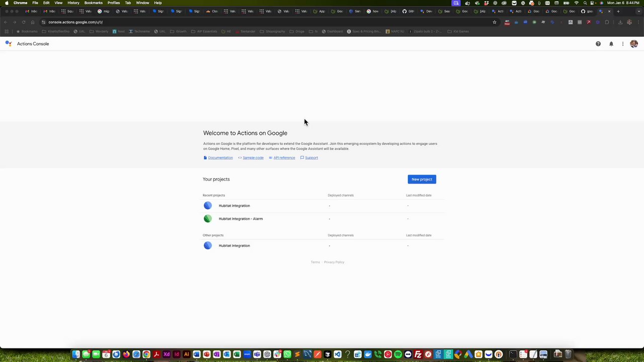Screen dimensions: 644x362
Task: Open Terminal from the Dock
Action: pyautogui.click(x=513, y=354)
